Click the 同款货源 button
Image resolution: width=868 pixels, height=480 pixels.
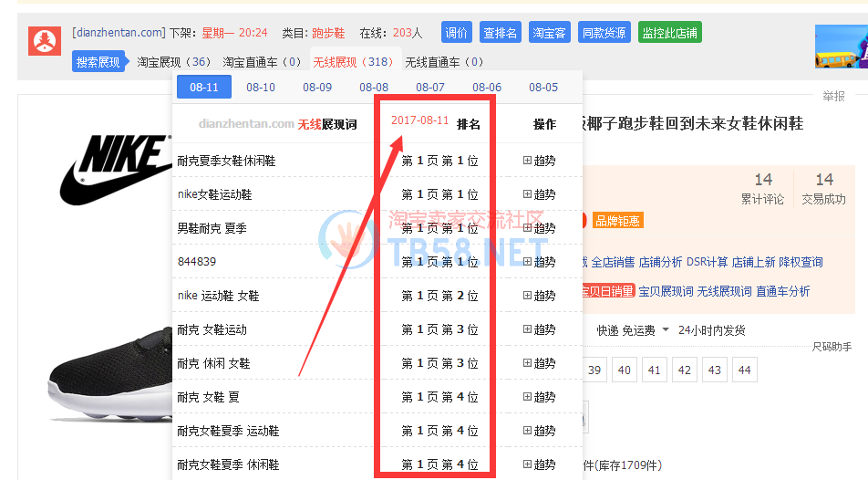604,33
